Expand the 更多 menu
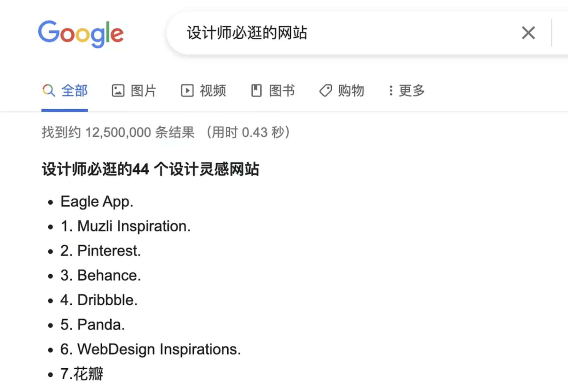Screen dimensions: 568x392 [x=406, y=91]
